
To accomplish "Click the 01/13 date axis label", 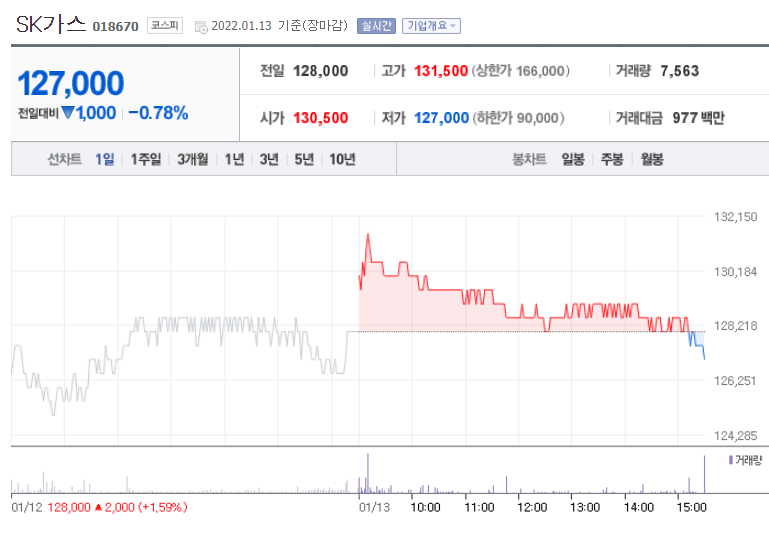I will [x=374, y=507].
